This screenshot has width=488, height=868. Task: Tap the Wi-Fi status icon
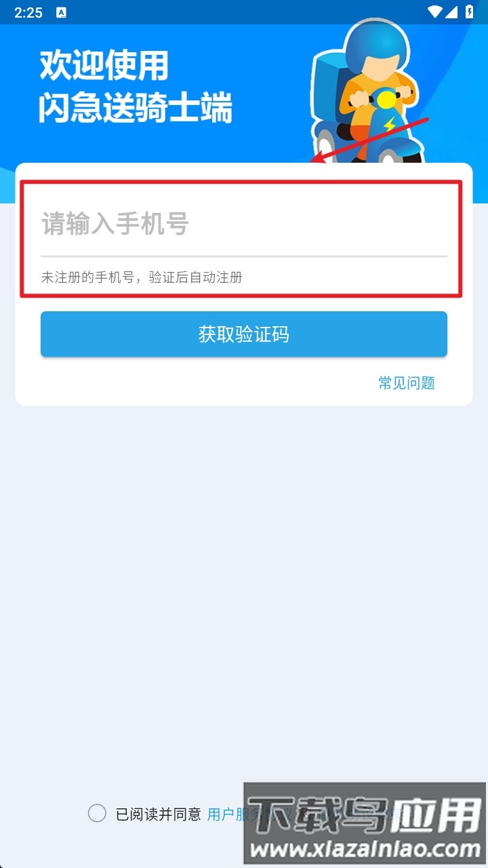tap(435, 12)
